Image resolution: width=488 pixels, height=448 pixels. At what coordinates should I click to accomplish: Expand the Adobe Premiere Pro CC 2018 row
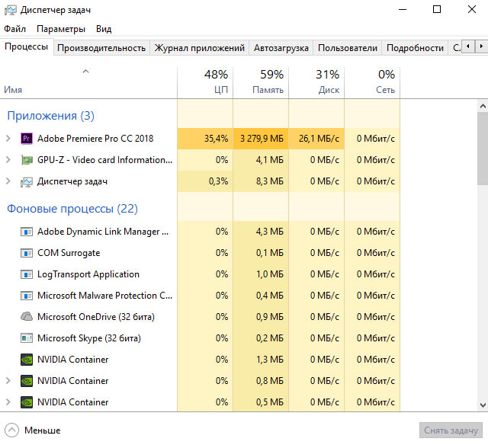pyautogui.click(x=8, y=139)
